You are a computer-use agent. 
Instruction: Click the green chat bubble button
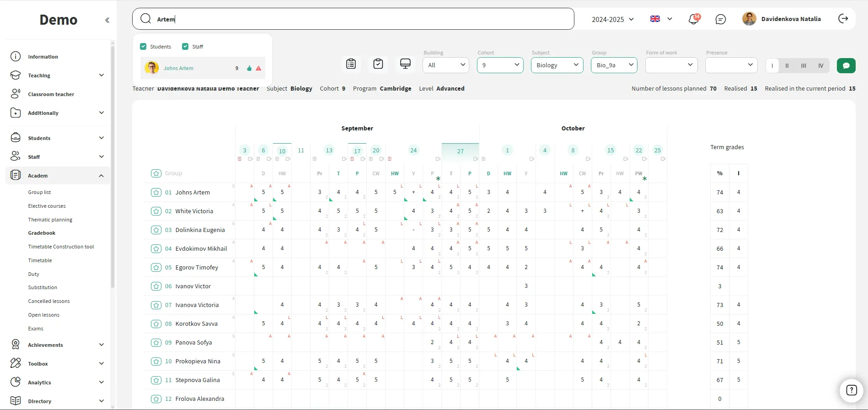coord(846,65)
